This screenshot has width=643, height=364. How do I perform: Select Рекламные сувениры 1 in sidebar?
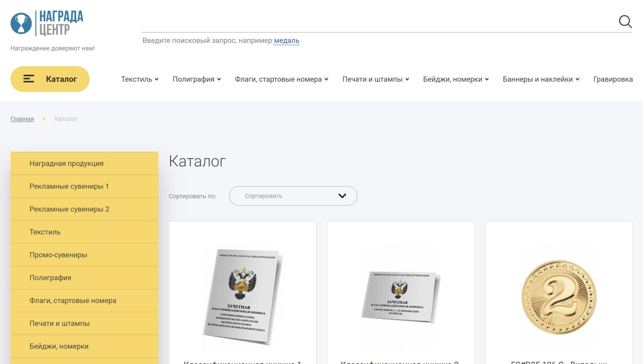pos(85,186)
